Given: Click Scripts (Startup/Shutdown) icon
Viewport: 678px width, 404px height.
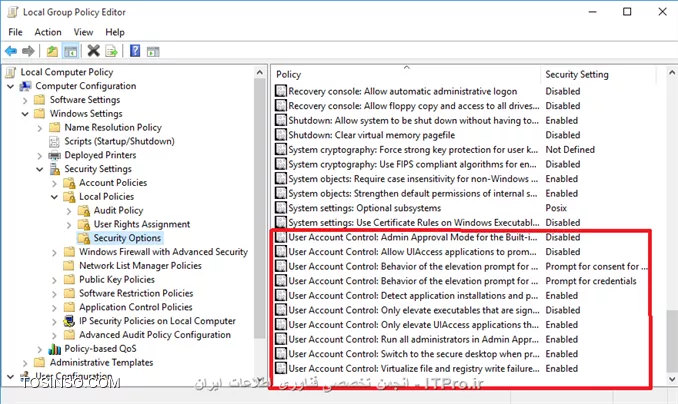Looking at the screenshot, I should tap(54, 141).
